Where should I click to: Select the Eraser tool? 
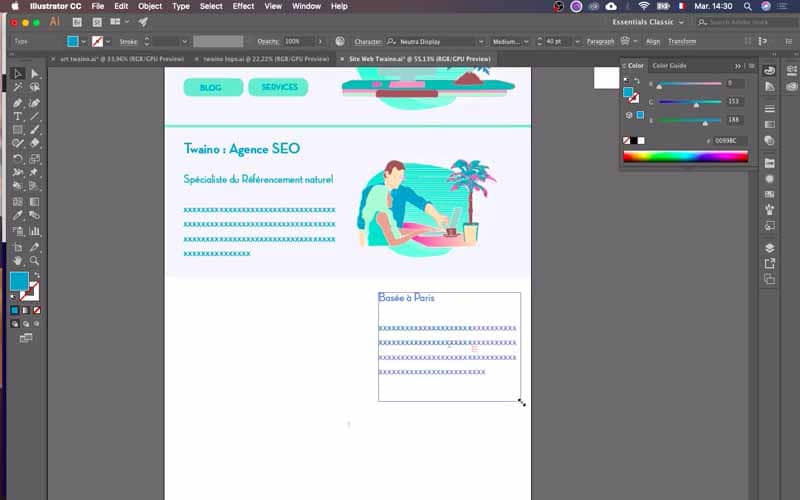pyautogui.click(x=34, y=143)
